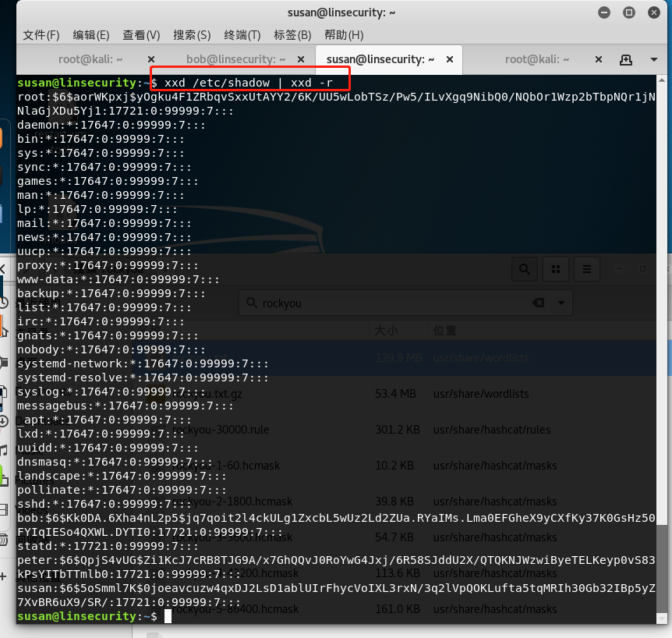Click the terminal scrollbar up arrow
The width and height of the screenshot is (672, 638).
click(x=661, y=80)
